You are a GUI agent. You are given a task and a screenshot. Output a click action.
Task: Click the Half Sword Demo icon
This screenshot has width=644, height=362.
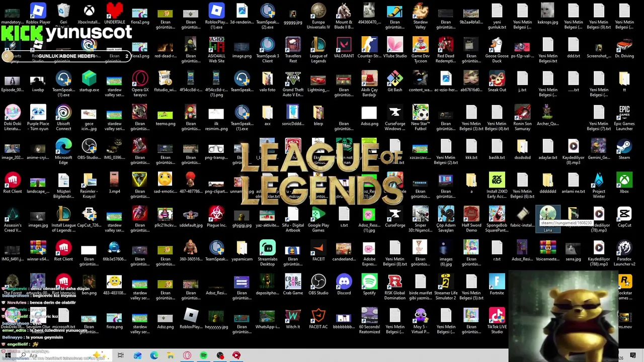471,219
